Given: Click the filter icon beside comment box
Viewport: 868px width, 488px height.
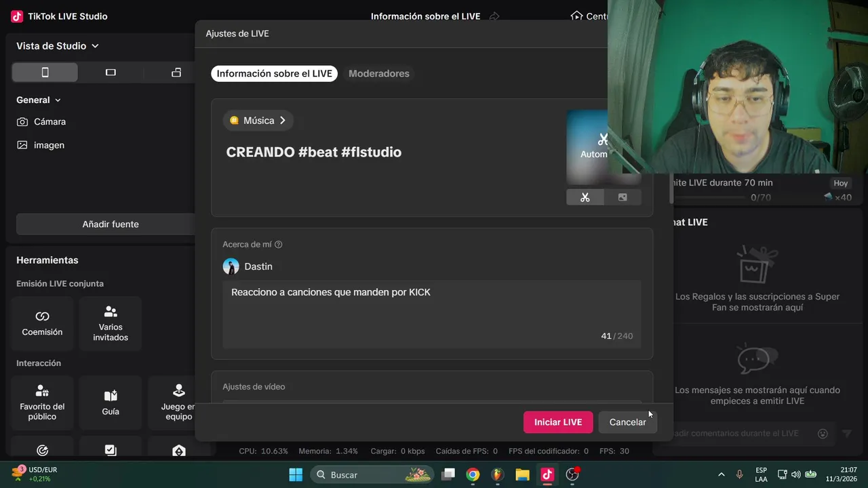Looking at the screenshot, I should pos(847,433).
